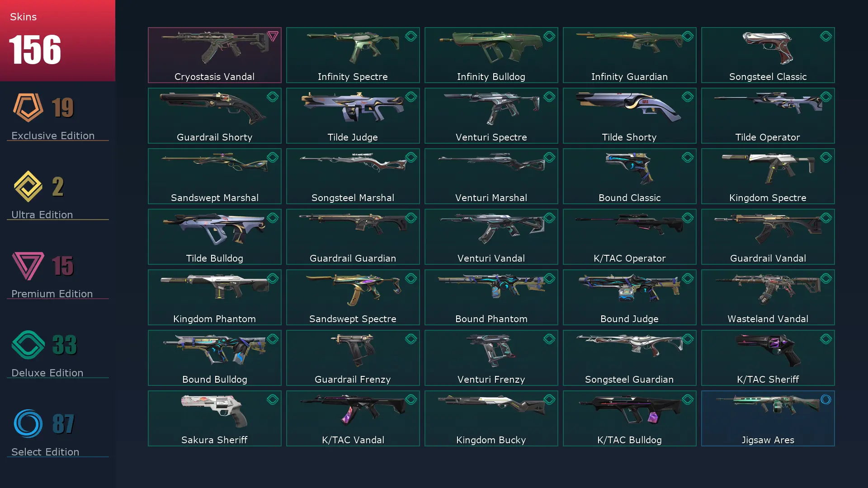Open the Skins 156 total tab
The height and width of the screenshot is (488, 868).
click(57, 41)
